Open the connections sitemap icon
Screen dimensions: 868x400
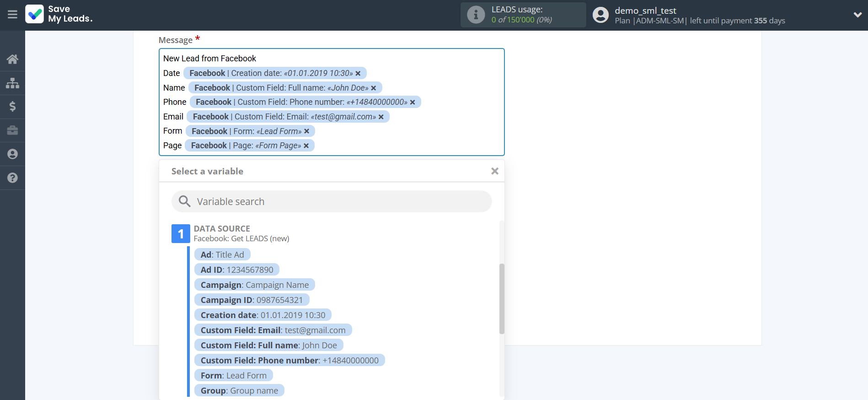[12, 83]
